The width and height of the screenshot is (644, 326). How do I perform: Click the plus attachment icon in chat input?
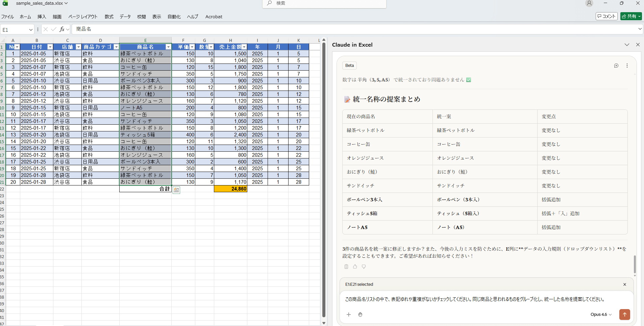(349, 315)
